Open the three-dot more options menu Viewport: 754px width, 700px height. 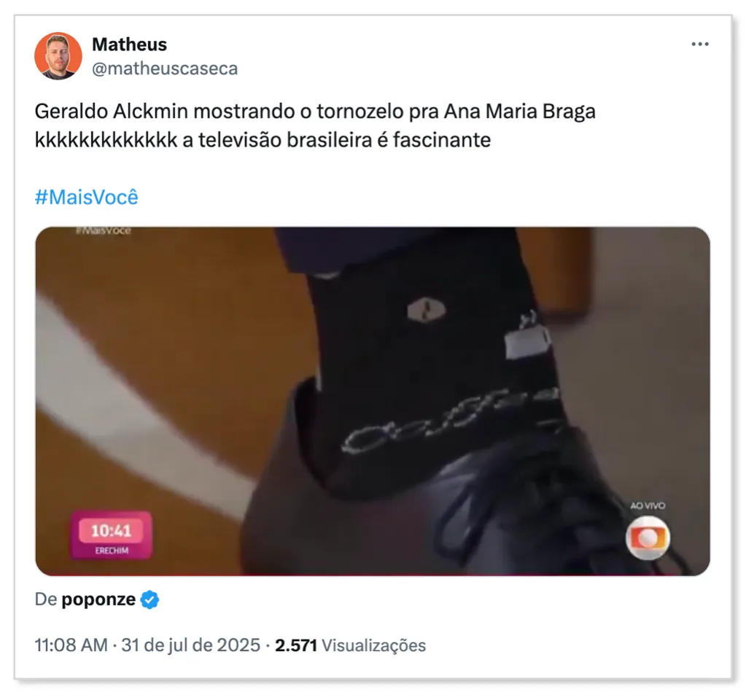pos(699,44)
